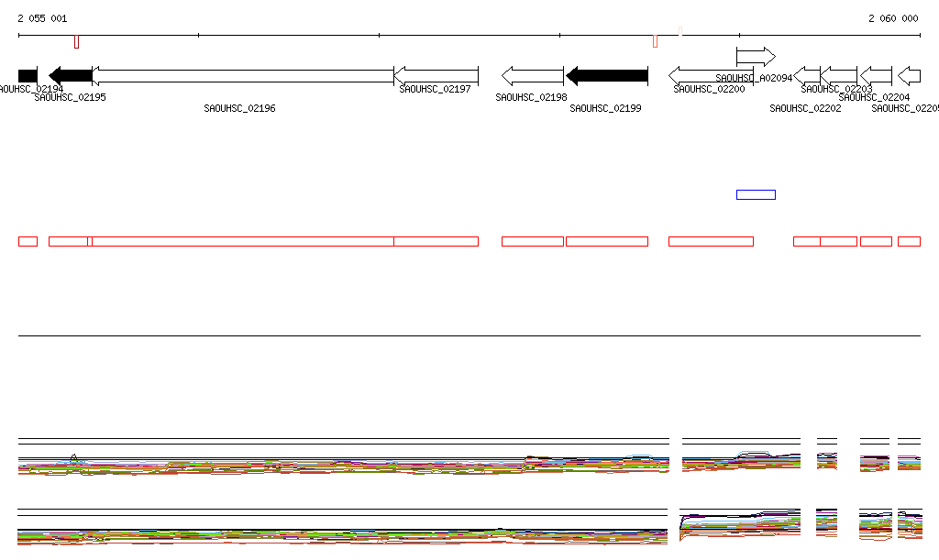This screenshot has height=560, width=939.
Task: Select the red box aligned with SAOUHSC_02203
Action: point(838,242)
